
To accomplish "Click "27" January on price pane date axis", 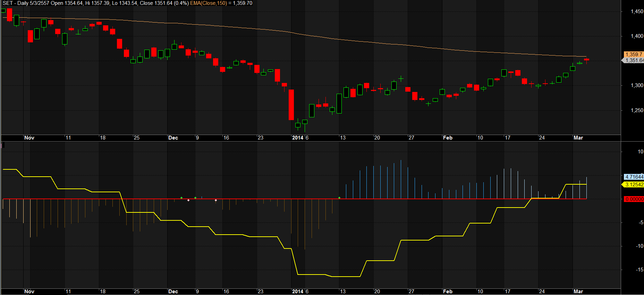I will pos(412,138).
